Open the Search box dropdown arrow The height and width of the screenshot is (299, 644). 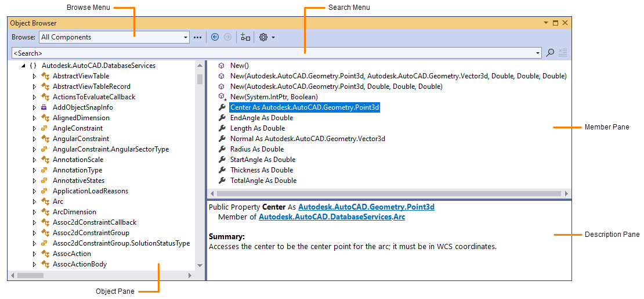(538, 53)
